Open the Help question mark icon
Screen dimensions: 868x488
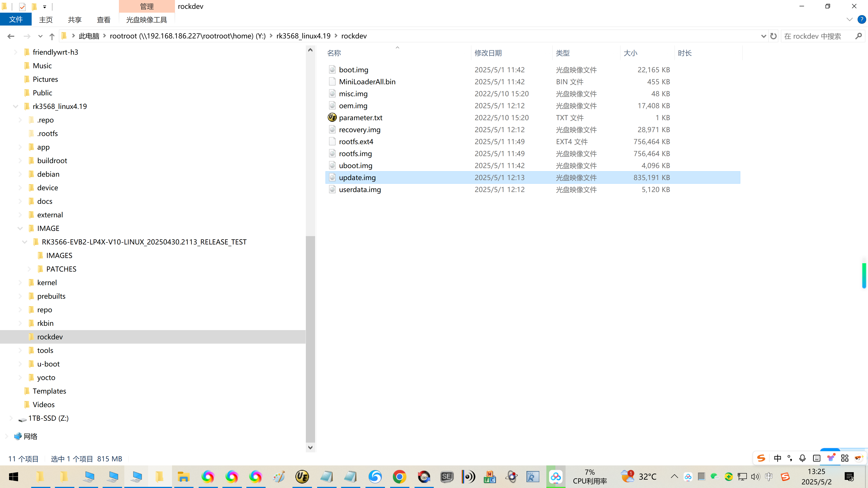coord(861,19)
